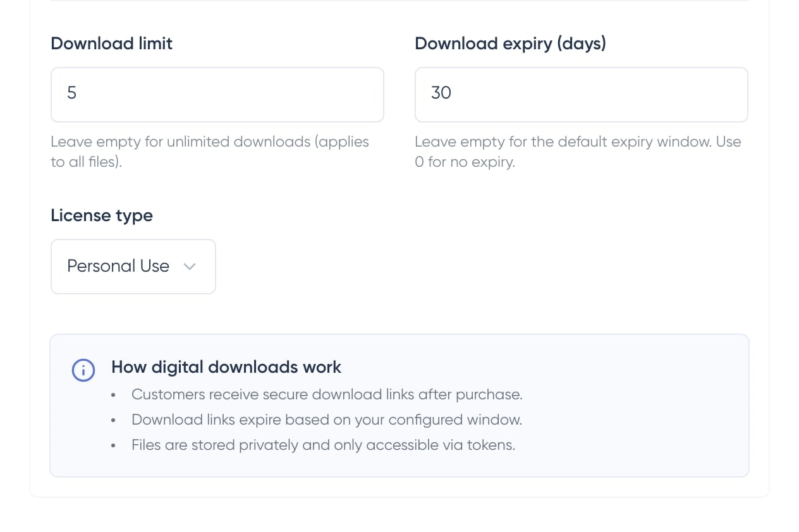Viewport: 799px width, 532px height.
Task: Click the Download expiry days input field
Action: pos(581,95)
